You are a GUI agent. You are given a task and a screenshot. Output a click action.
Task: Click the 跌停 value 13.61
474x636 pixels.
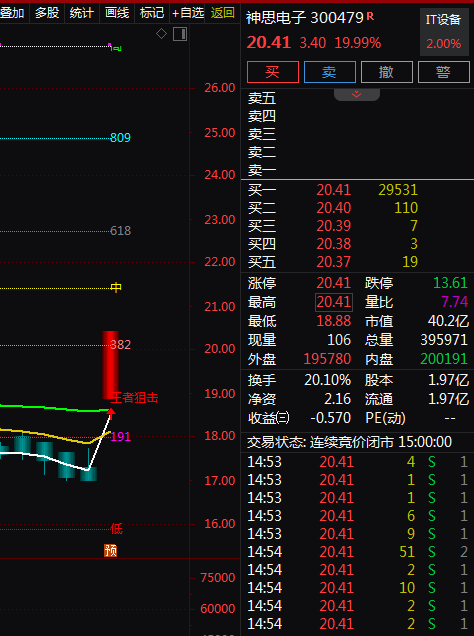[x=450, y=283]
